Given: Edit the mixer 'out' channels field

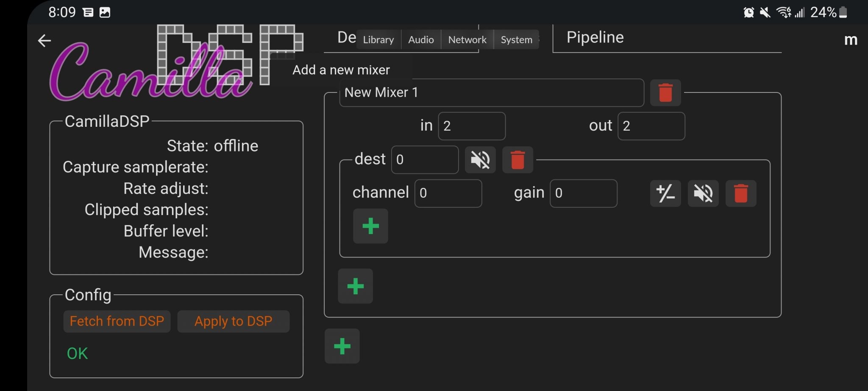Looking at the screenshot, I should coord(651,126).
